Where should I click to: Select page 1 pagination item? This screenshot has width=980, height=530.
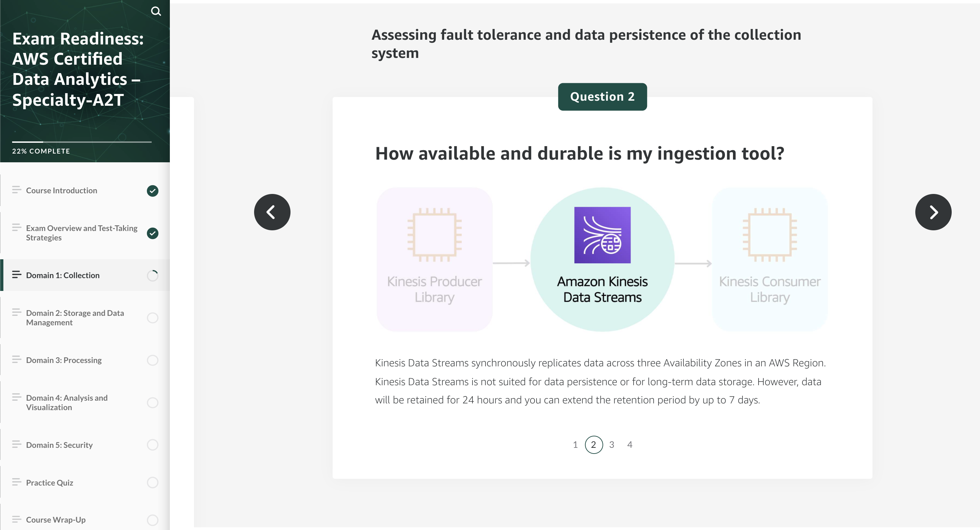click(574, 444)
